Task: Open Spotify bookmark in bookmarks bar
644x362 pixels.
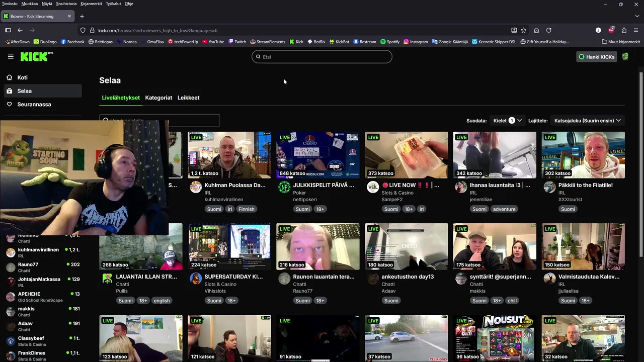Action: click(x=390, y=42)
